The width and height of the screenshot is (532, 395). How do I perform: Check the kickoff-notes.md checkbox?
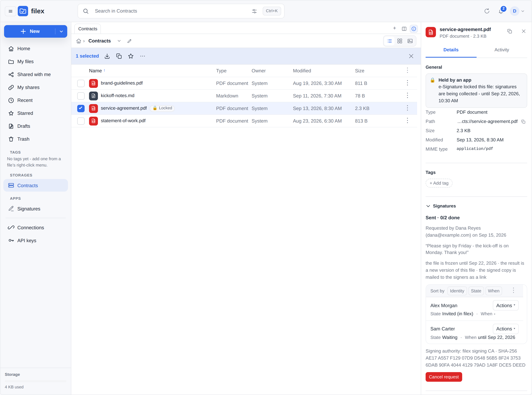pos(81,96)
